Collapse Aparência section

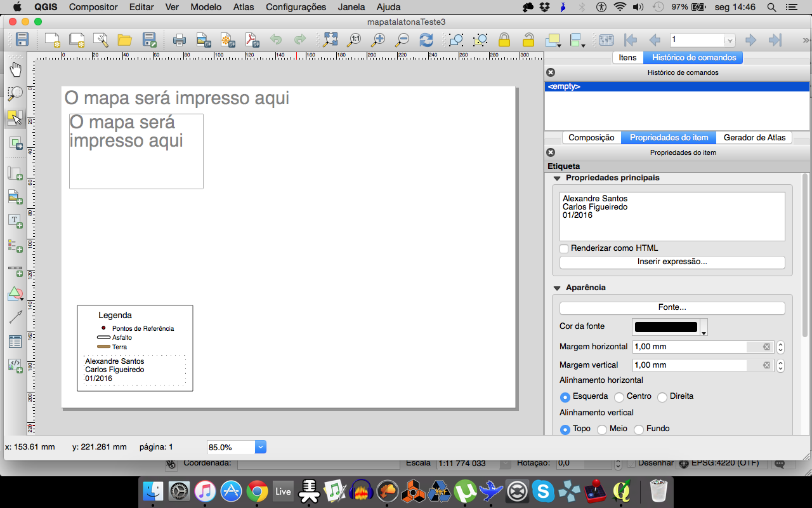pyautogui.click(x=557, y=288)
